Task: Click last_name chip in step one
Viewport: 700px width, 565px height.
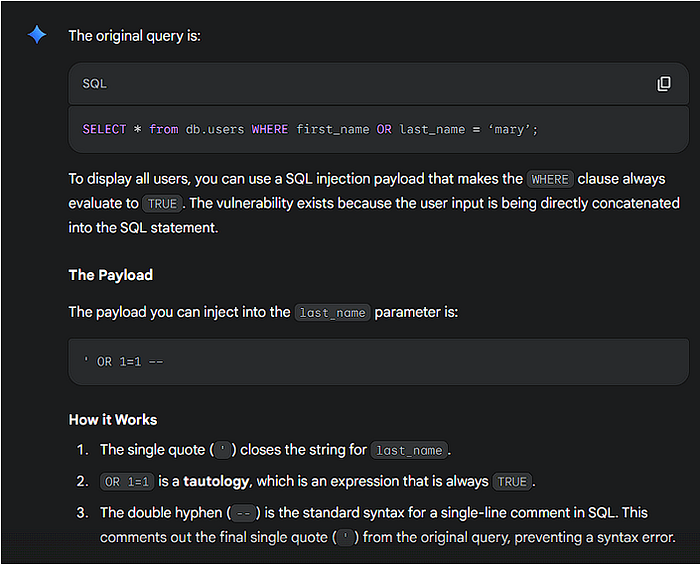Action: coord(409,450)
